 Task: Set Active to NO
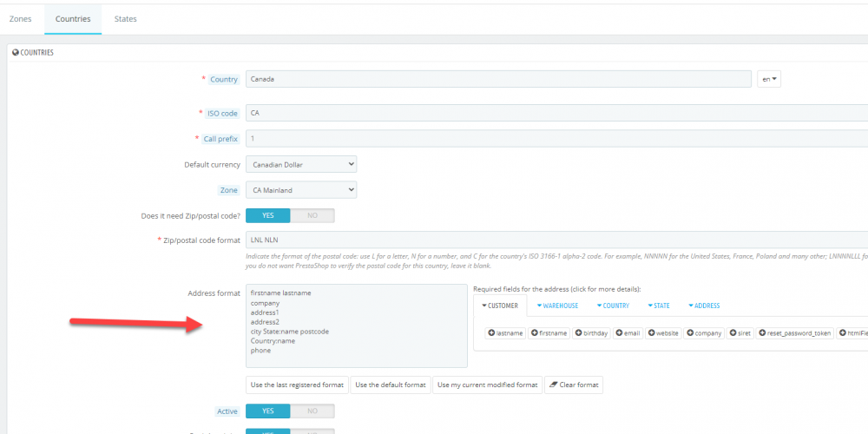(x=312, y=411)
